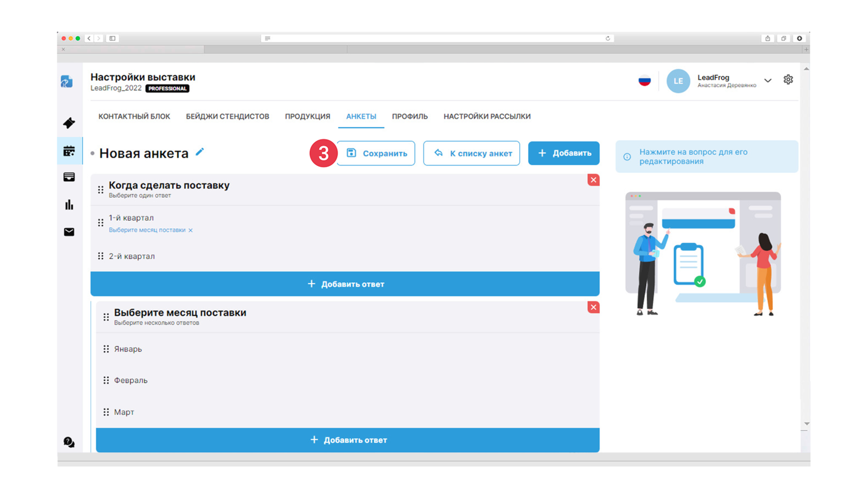Select the Анкеты tab
Viewport: 868px width, 496px height.
pos(361,116)
